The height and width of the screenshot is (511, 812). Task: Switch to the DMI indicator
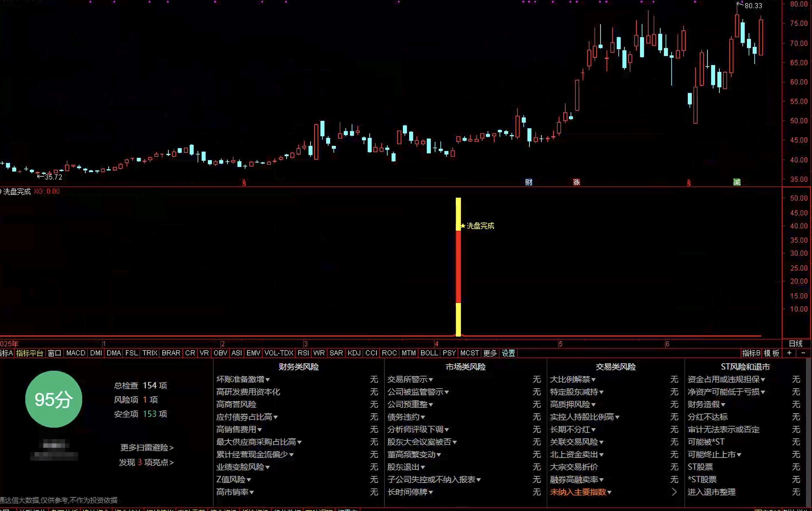(x=96, y=353)
